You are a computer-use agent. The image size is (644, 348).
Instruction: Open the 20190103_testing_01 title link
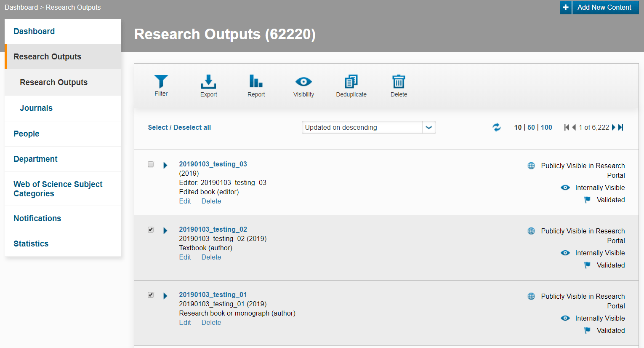(213, 294)
